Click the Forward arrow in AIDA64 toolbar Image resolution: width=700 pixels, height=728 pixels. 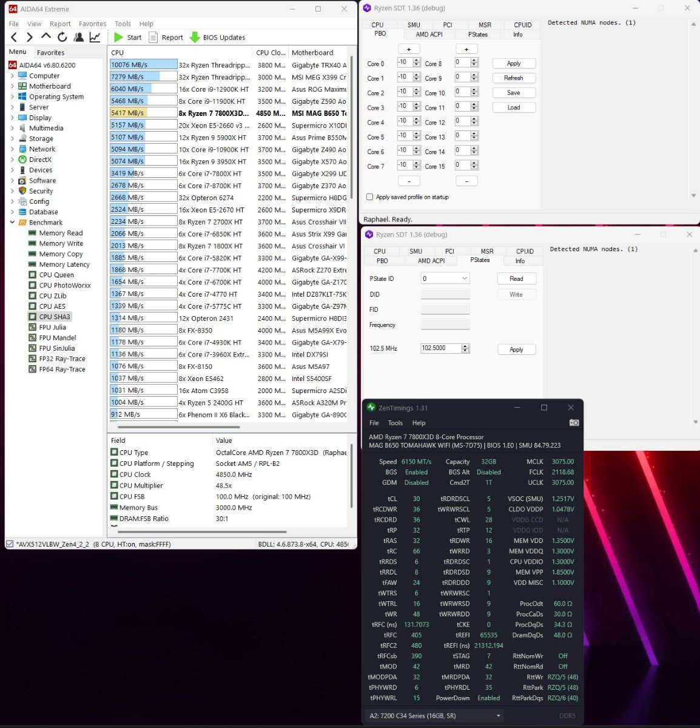click(29, 38)
